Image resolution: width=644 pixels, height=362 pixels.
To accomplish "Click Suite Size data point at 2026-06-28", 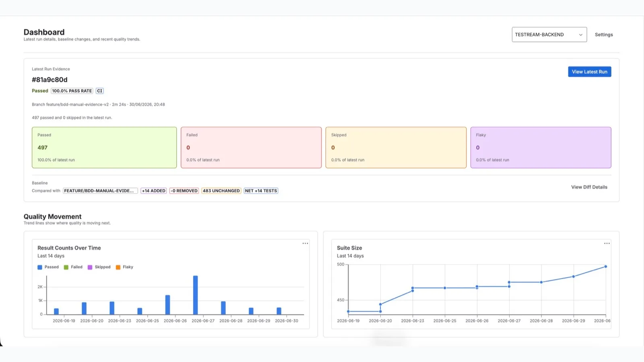I will [541, 282].
